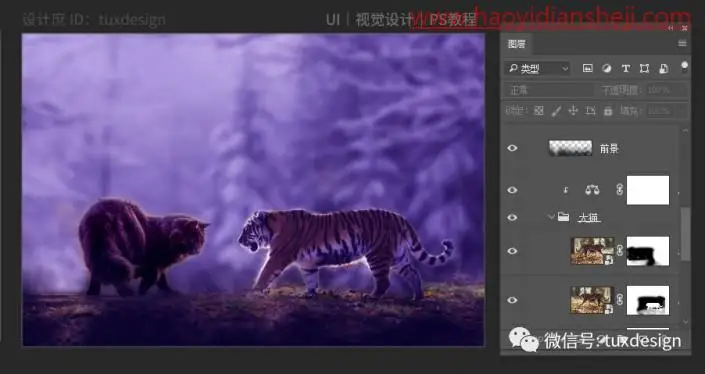Click the lock all padlock icon
Screen dimensions: 705x374
608,111
